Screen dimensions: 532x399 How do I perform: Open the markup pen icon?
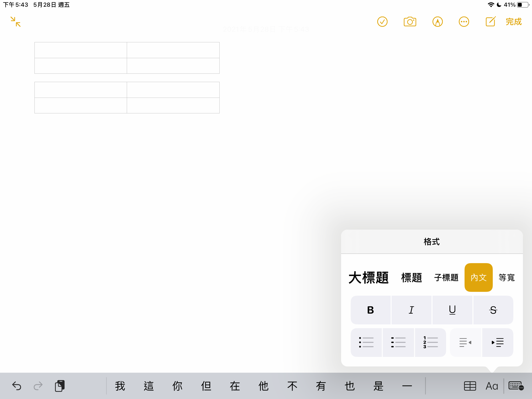click(438, 22)
